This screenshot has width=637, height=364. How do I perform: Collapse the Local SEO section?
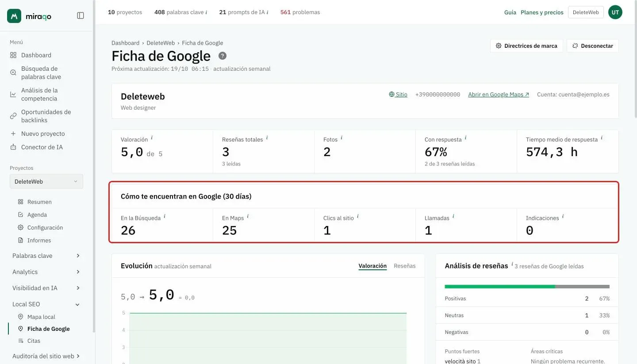pos(46,304)
